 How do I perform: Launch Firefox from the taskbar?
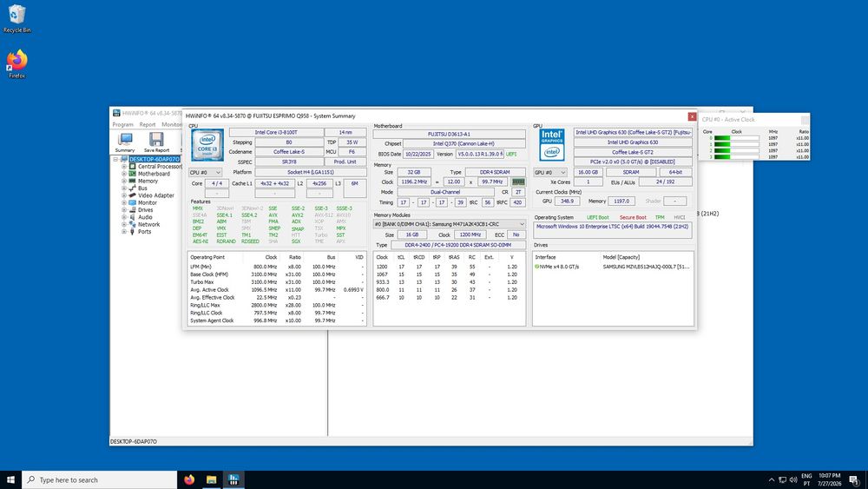tap(189, 479)
